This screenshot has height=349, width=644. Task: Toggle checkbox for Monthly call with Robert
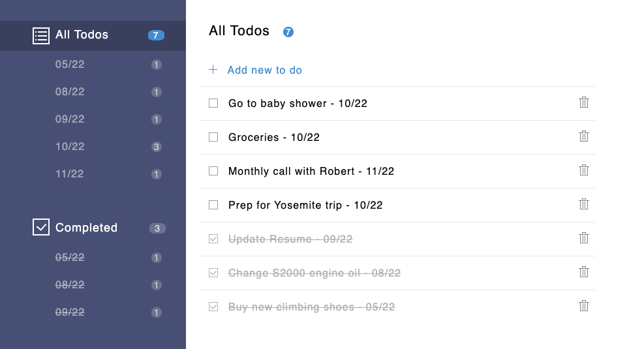click(x=213, y=171)
